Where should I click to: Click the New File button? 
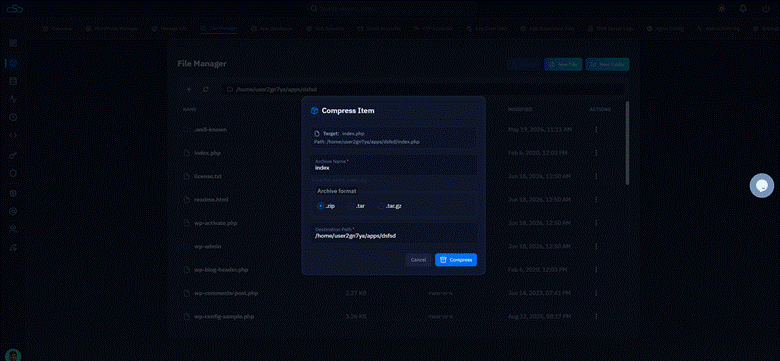pos(563,64)
